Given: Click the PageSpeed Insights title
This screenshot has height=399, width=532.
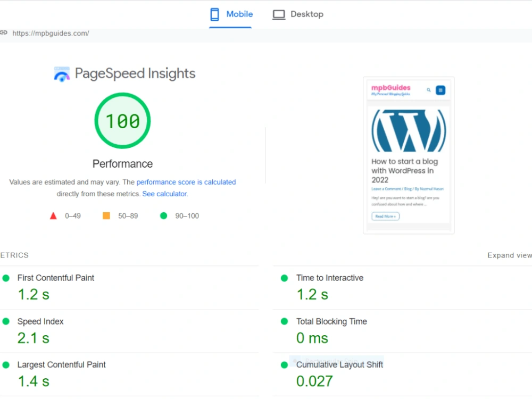Looking at the screenshot, I should pyautogui.click(x=135, y=73).
